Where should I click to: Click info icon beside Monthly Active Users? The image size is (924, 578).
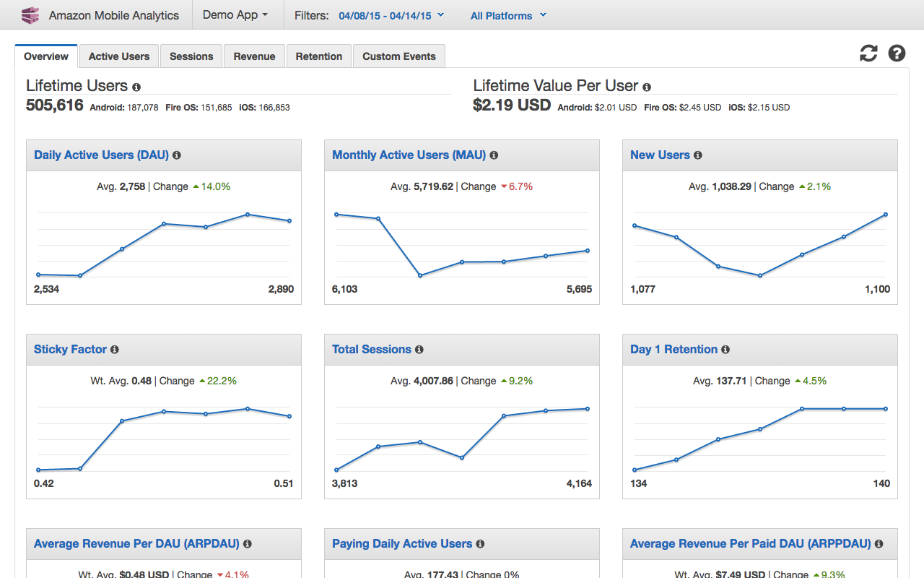[x=494, y=155]
